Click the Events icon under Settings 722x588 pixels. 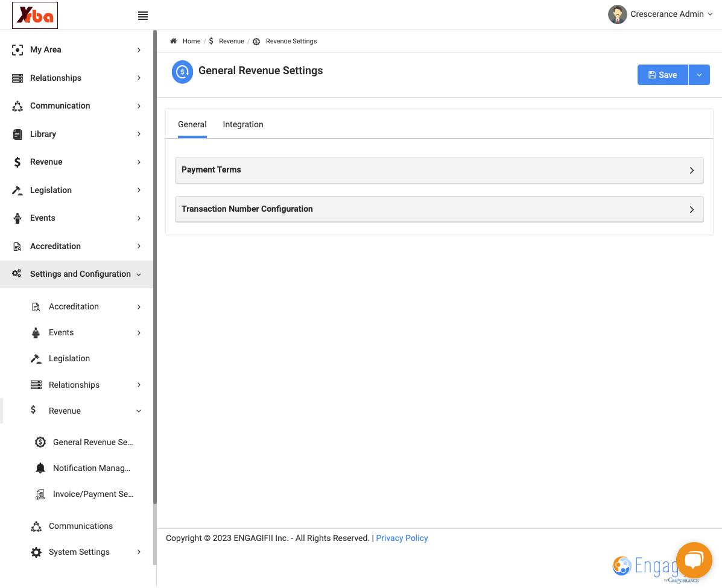pyautogui.click(x=36, y=333)
